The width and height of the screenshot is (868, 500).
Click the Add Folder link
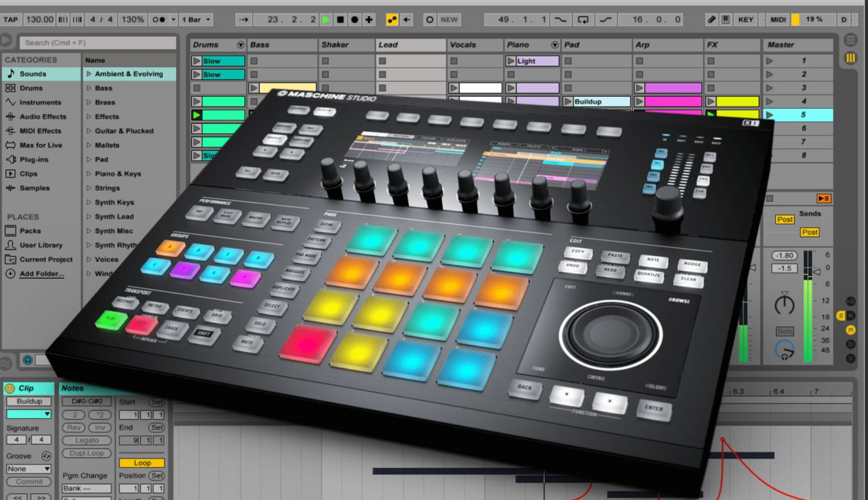(42, 274)
